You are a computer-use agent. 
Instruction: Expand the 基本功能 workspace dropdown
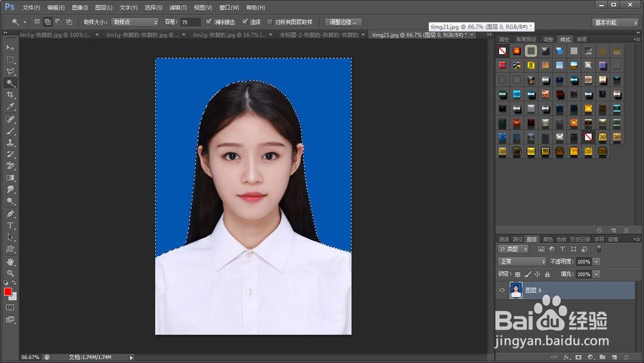pos(615,22)
